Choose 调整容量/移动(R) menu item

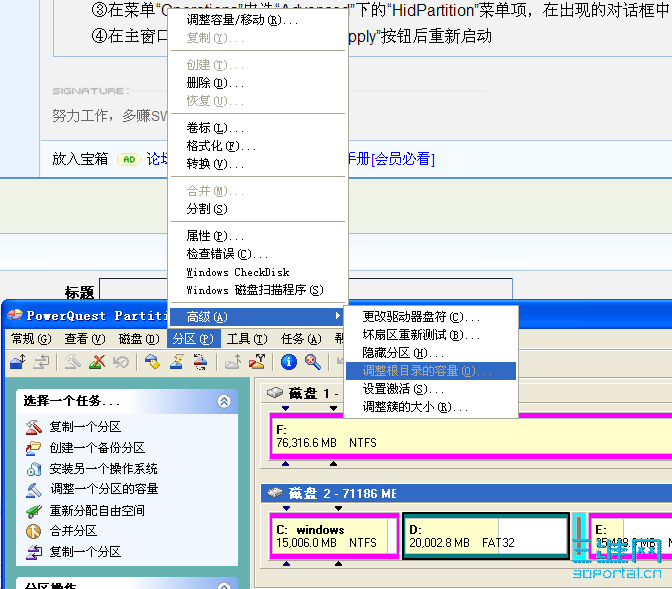(258, 20)
